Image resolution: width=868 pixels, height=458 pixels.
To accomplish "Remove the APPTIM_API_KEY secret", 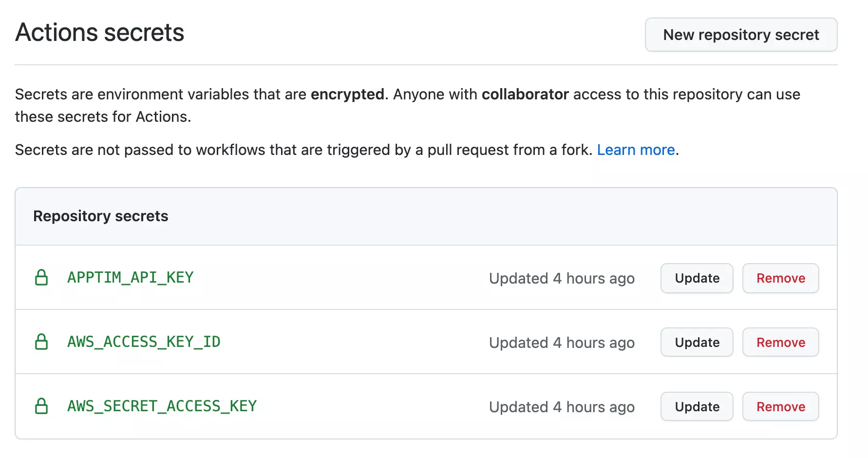I will click(780, 278).
